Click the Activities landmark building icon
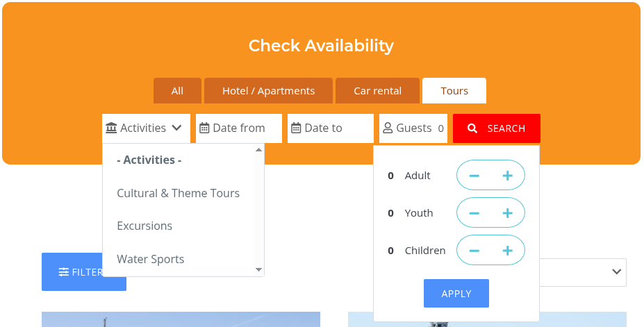Image resolution: width=644 pixels, height=327 pixels. 111,128
